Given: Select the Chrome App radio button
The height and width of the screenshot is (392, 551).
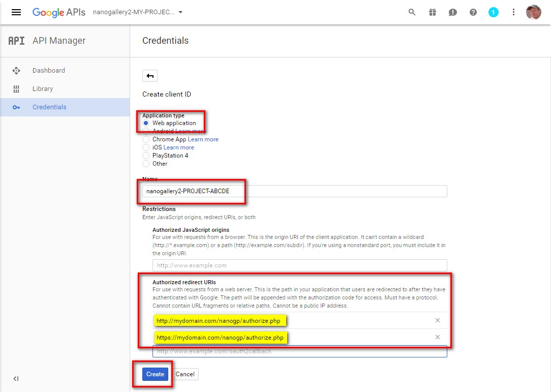Looking at the screenshot, I should (x=146, y=139).
